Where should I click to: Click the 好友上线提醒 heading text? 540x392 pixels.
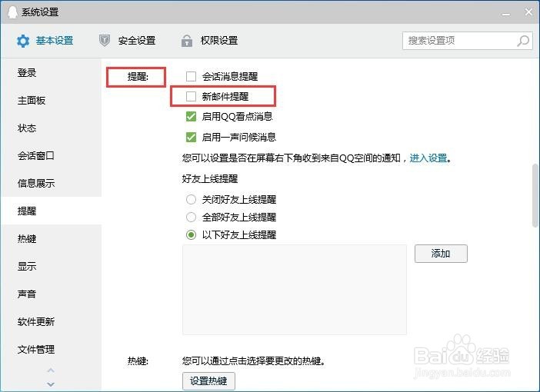210,178
